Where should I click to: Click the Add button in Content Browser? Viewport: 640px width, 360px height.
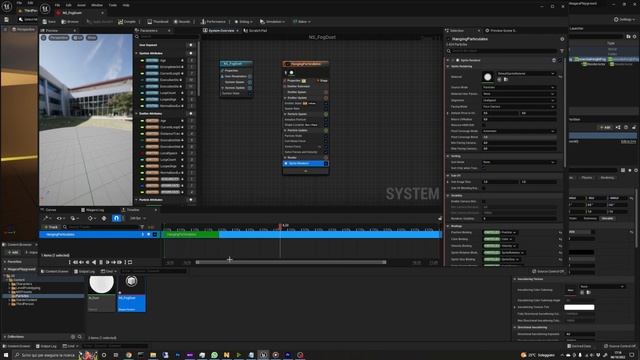tap(13, 253)
